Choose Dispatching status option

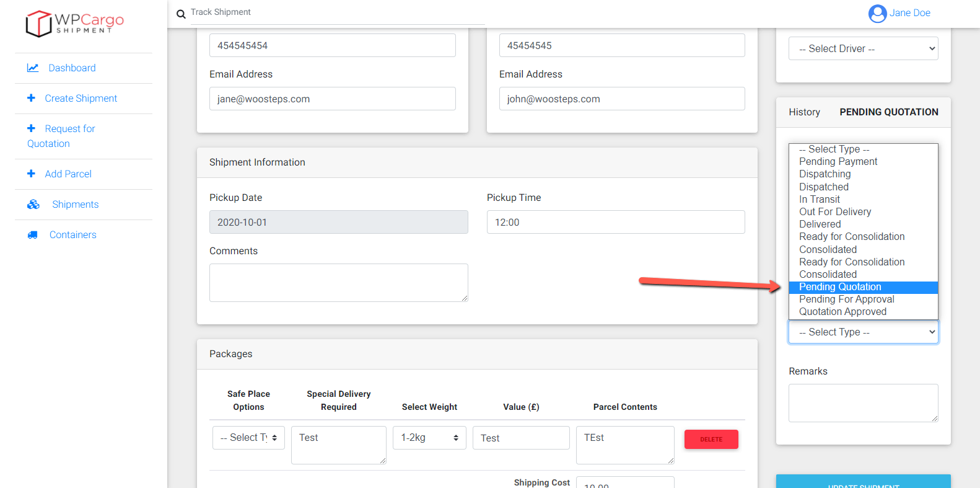click(863, 174)
